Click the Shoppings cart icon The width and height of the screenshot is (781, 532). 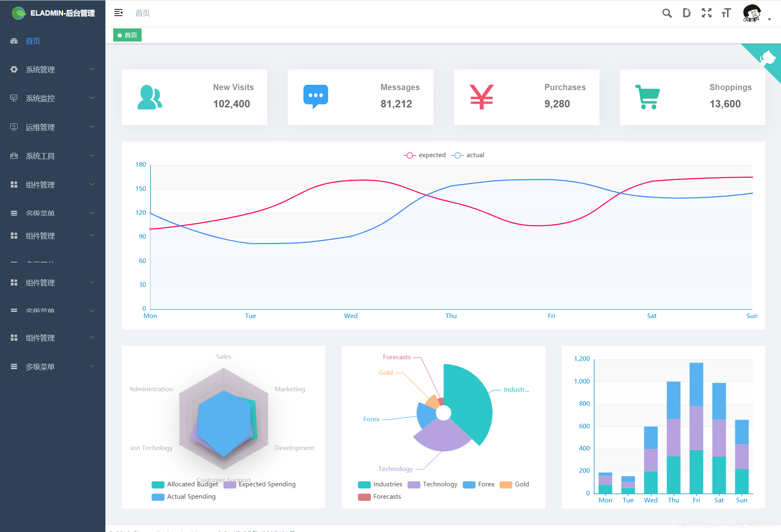click(648, 97)
